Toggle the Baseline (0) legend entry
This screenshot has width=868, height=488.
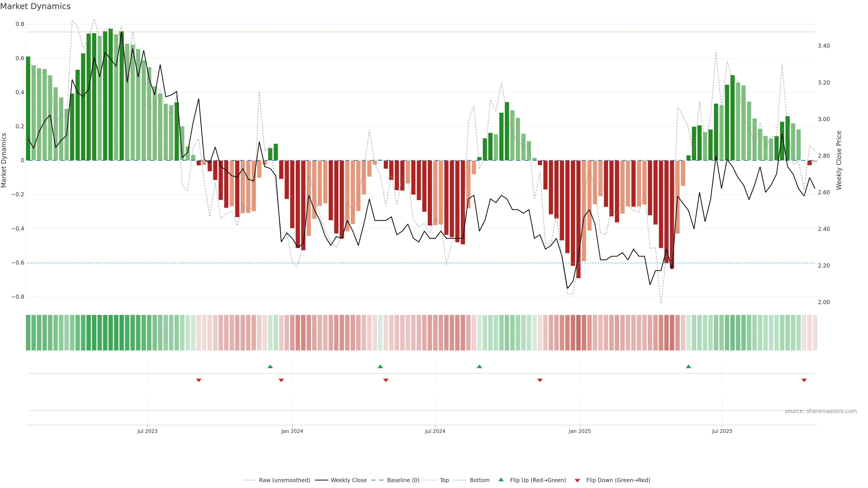point(403,480)
